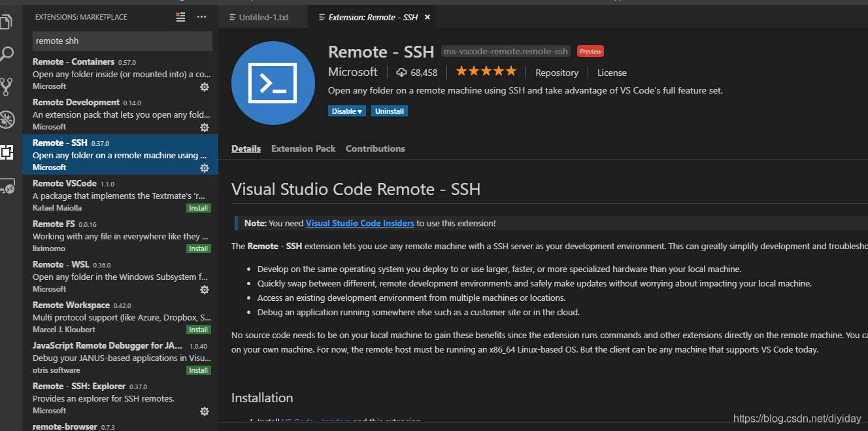868x431 pixels.
Task: Select Remote - SSH in extension list
Action: (x=120, y=154)
